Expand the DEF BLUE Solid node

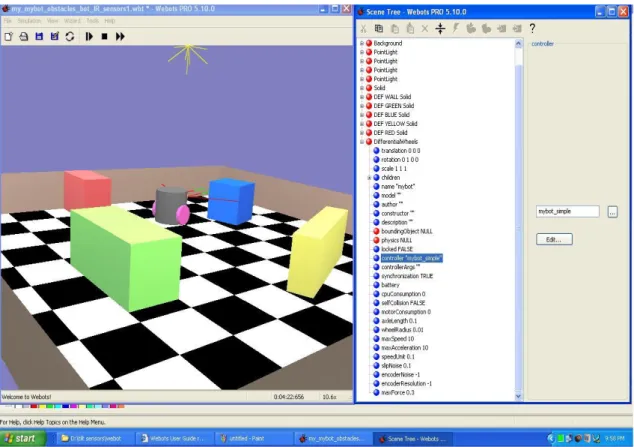click(362, 115)
